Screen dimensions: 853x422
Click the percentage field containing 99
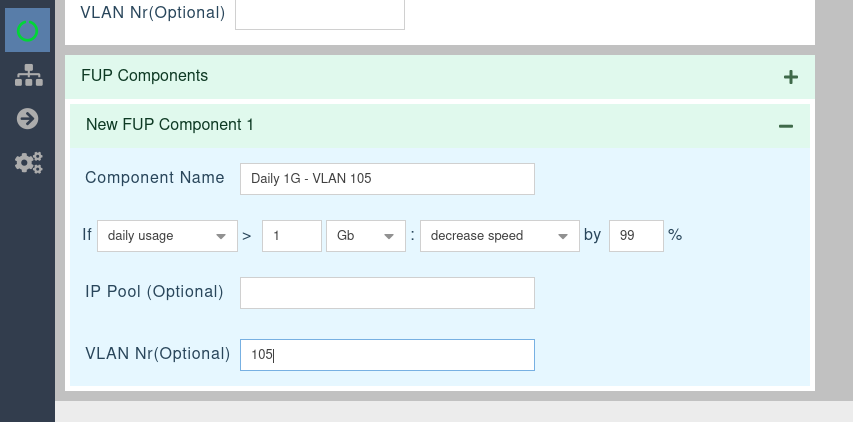[635, 236]
